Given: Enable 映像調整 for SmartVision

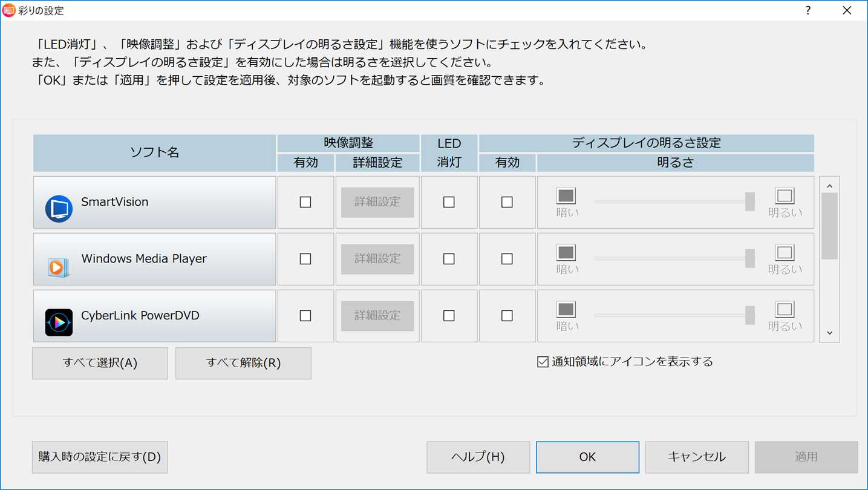Looking at the screenshot, I should coord(305,202).
